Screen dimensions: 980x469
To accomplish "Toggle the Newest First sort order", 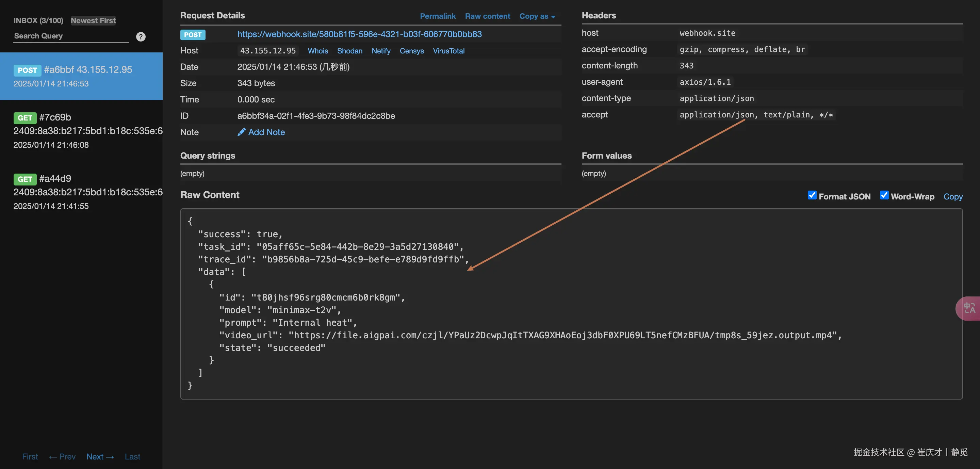I will (93, 20).
